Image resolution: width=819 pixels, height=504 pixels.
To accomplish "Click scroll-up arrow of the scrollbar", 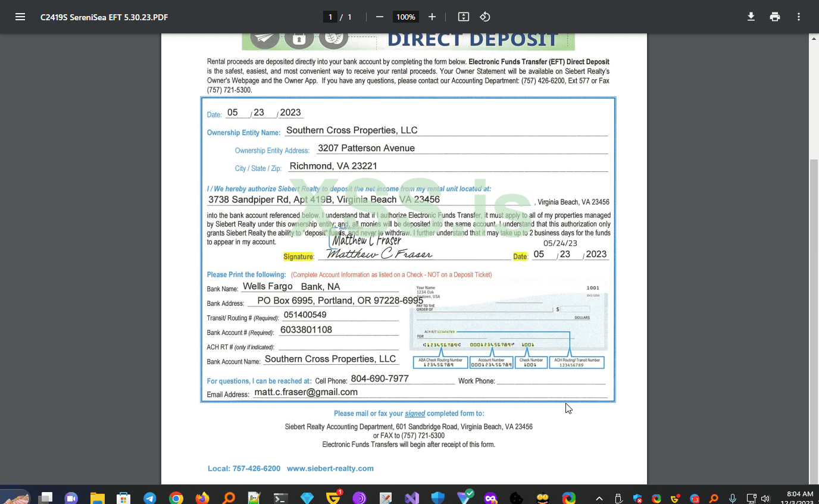I will click(814, 39).
